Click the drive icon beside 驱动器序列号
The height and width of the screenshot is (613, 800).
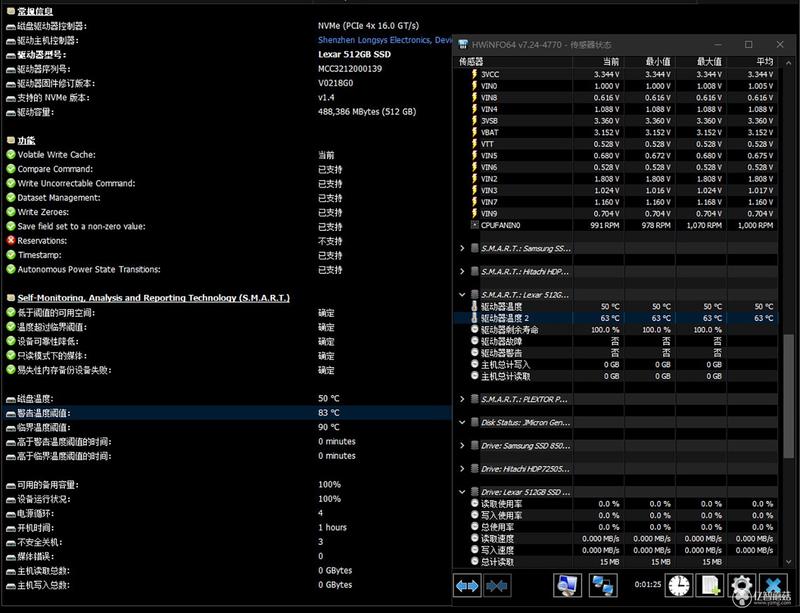point(11,69)
